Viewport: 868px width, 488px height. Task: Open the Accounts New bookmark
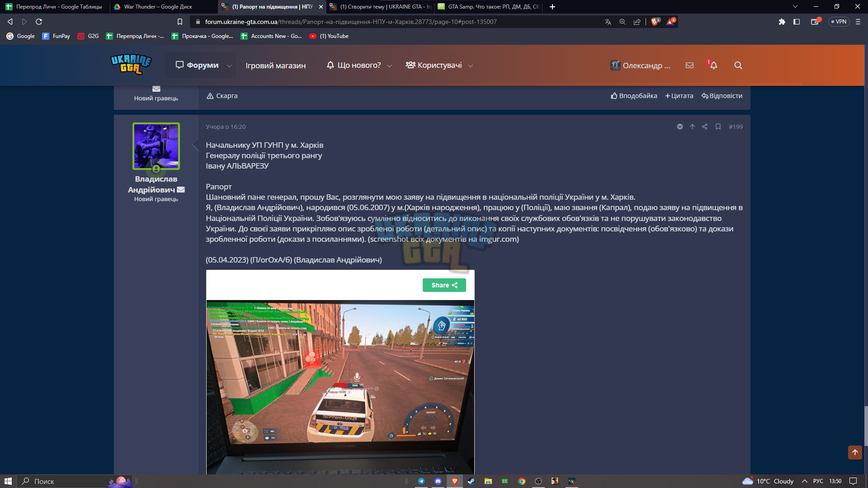tap(271, 36)
